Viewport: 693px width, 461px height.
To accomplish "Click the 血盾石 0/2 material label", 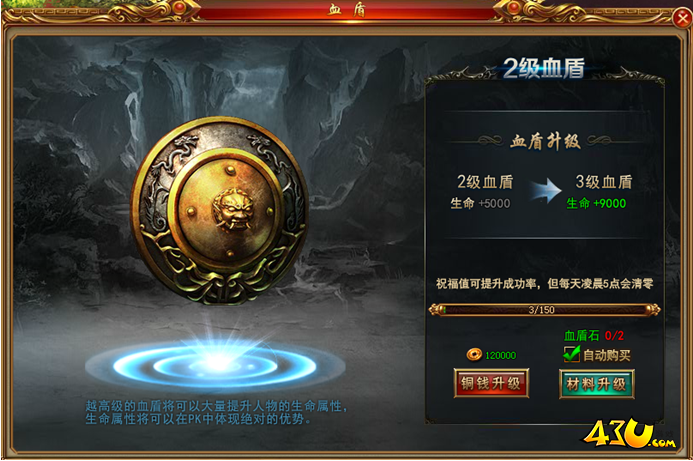I will point(594,336).
